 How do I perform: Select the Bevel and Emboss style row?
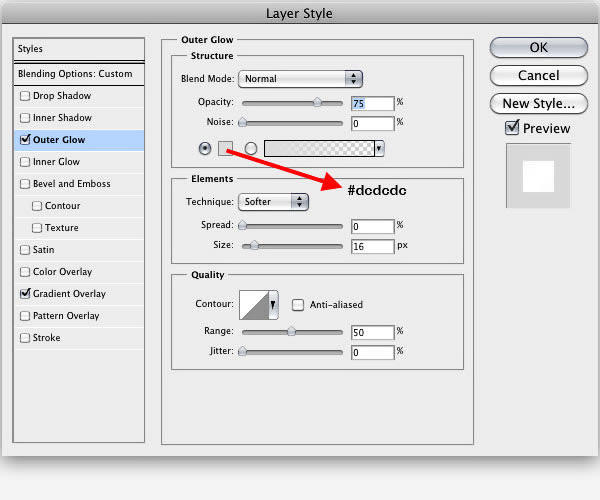click(x=79, y=184)
